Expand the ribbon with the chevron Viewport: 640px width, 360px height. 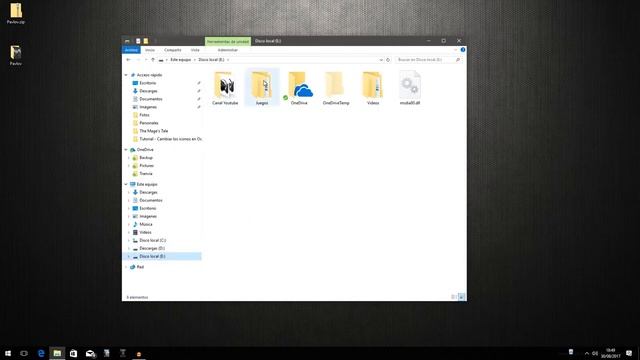[x=456, y=50]
